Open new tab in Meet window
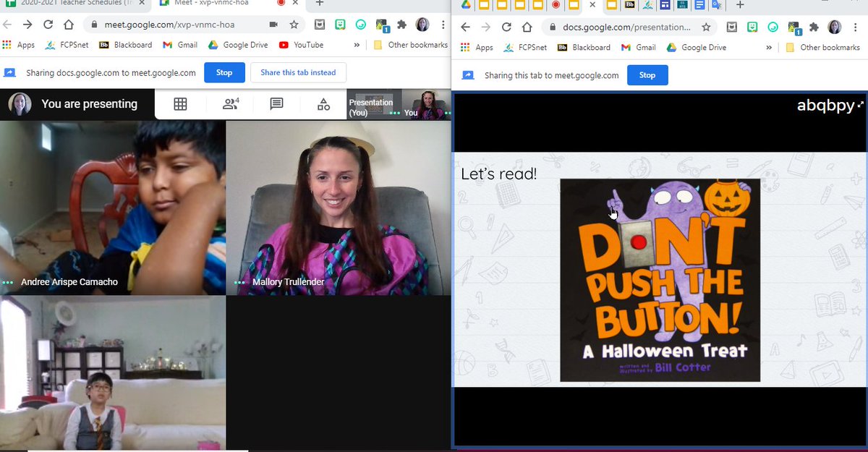Image resolution: width=868 pixels, height=452 pixels. click(x=319, y=3)
